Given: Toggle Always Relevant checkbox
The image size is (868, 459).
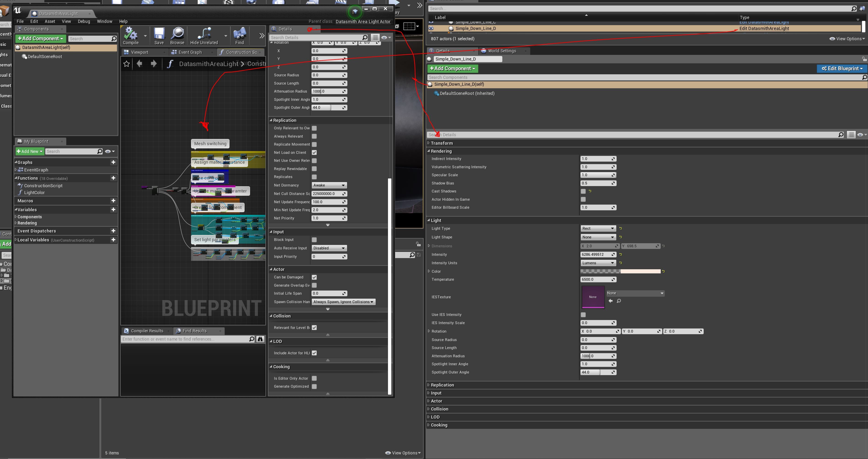Looking at the screenshot, I should pos(314,136).
